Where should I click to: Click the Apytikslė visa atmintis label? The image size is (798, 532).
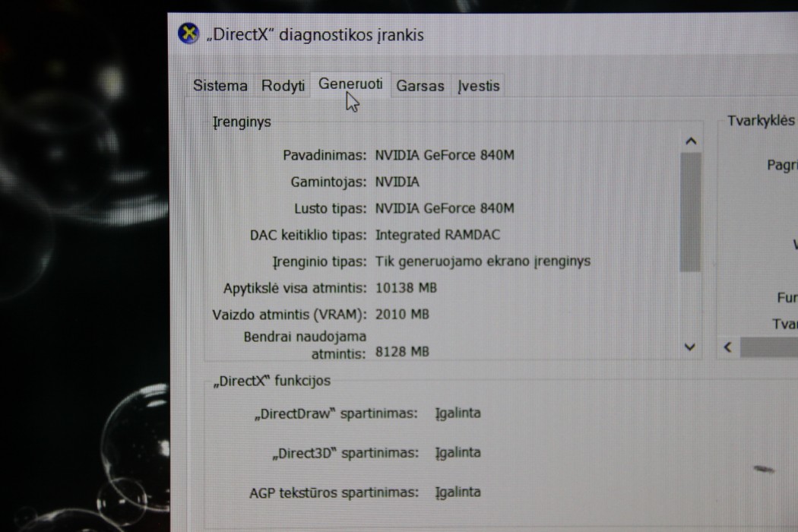(295, 288)
